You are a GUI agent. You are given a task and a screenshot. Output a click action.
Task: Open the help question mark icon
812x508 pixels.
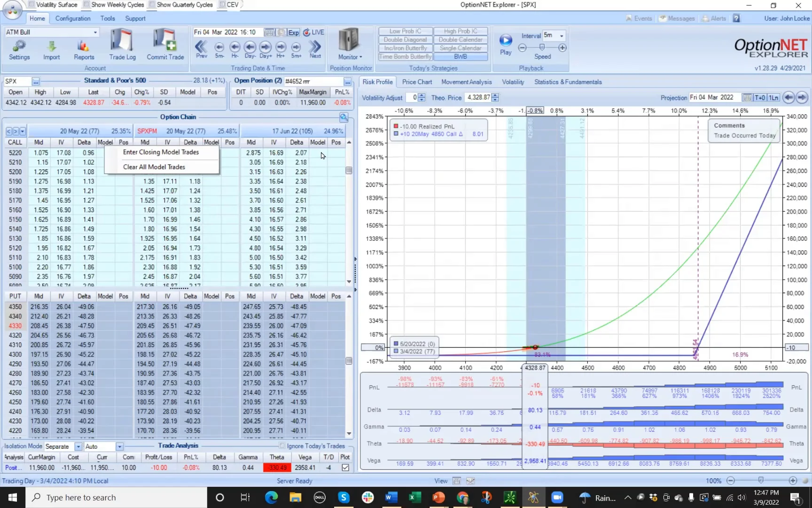click(x=736, y=18)
